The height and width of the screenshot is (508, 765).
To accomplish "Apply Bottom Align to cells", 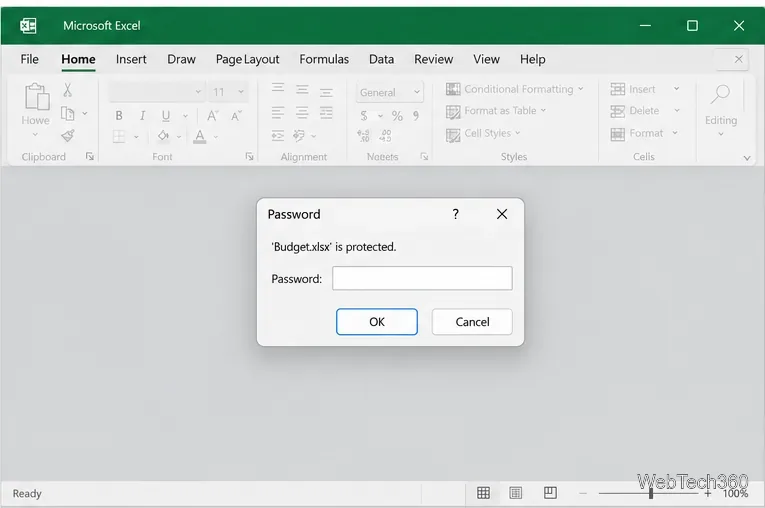I will [x=326, y=92].
